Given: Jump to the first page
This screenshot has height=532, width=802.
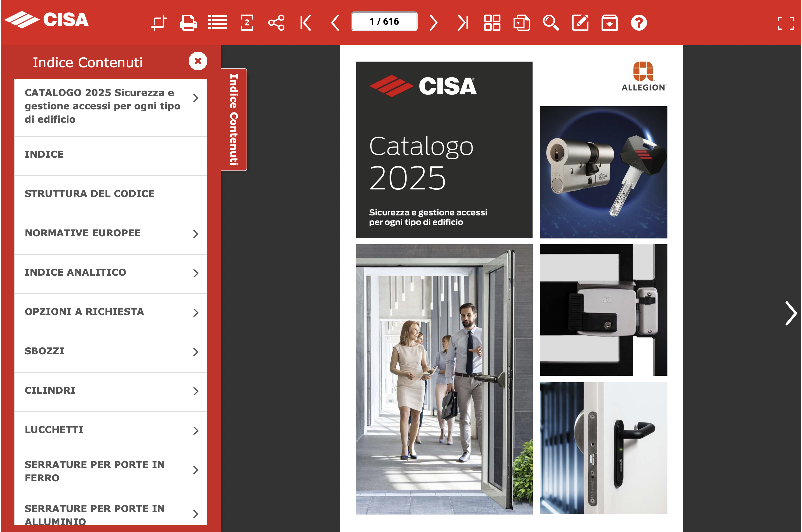Looking at the screenshot, I should click(306, 23).
